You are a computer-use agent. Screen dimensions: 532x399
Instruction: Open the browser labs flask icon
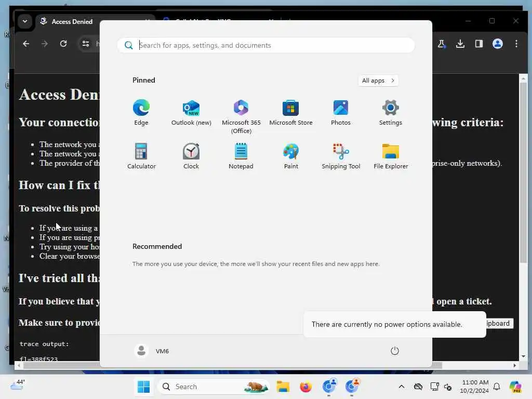click(x=442, y=44)
